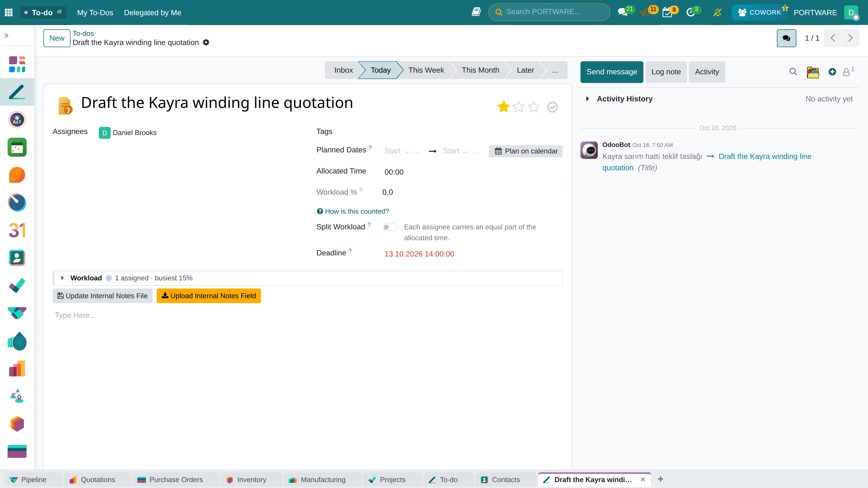This screenshot has width=868, height=488.
Task: Select the This Week stage
Action: tap(426, 70)
